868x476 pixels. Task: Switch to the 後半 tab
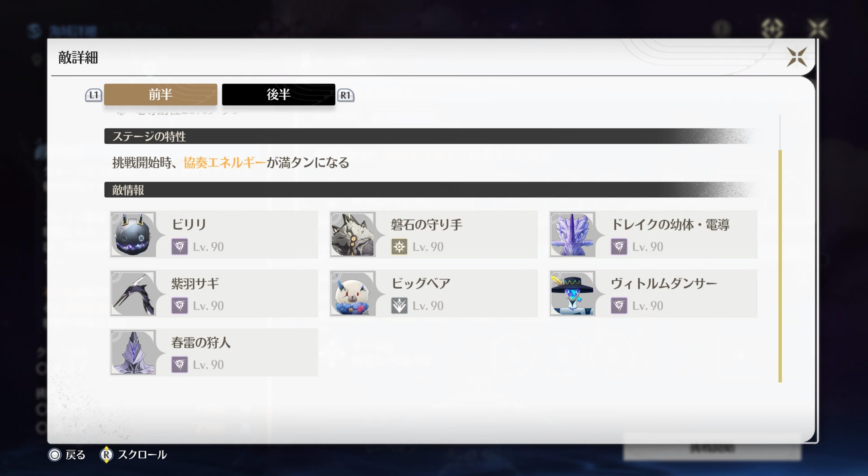click(279, 95)
